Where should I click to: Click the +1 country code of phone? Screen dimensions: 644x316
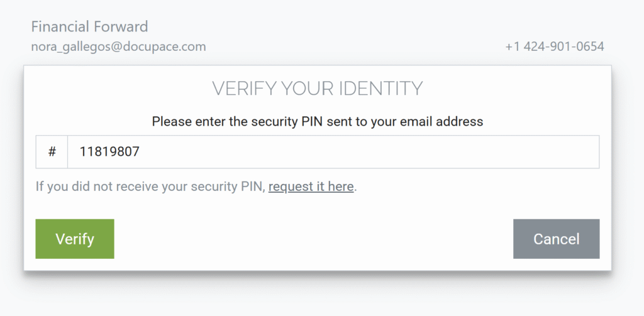tap(513, 46)
